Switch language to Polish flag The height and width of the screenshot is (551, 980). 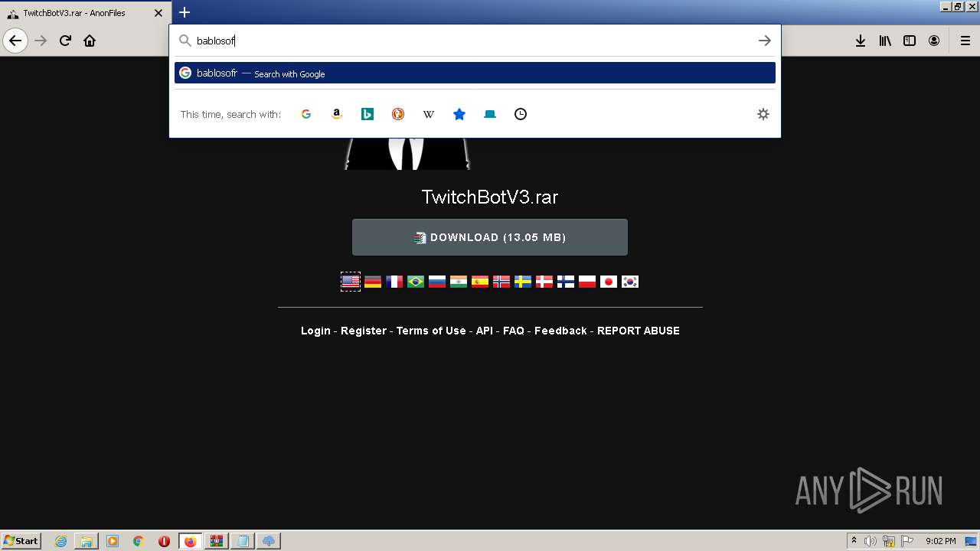(587, 282)
